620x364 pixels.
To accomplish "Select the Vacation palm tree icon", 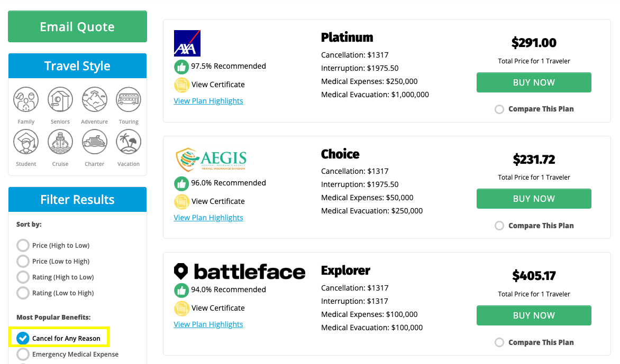I will (129, 142).
